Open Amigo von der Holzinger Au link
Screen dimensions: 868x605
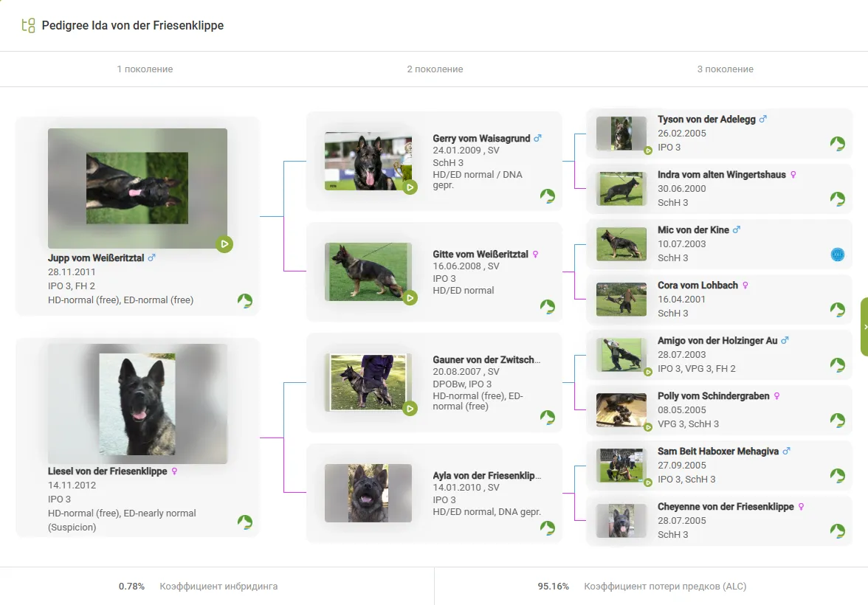coord(717,341)
